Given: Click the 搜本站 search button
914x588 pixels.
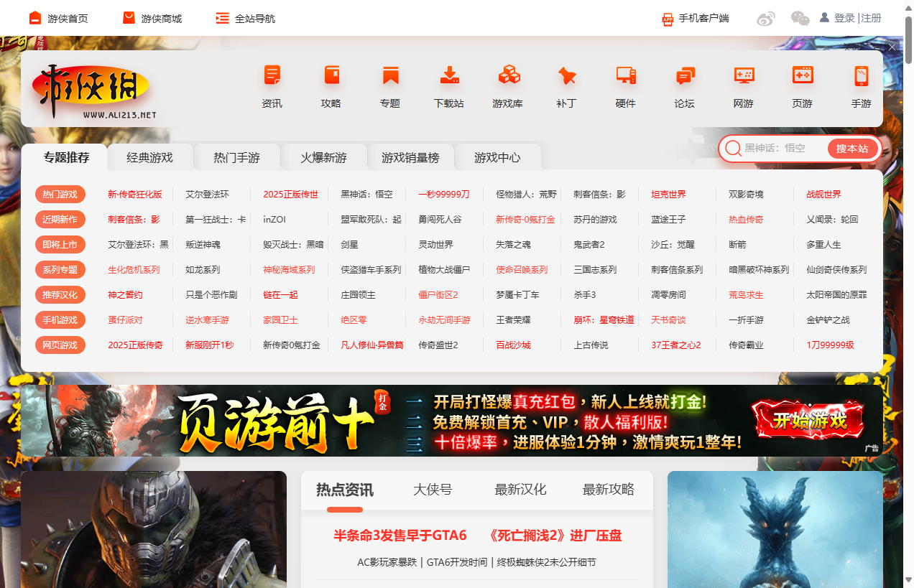Looking at the screenshot, I should pos(852,149).
